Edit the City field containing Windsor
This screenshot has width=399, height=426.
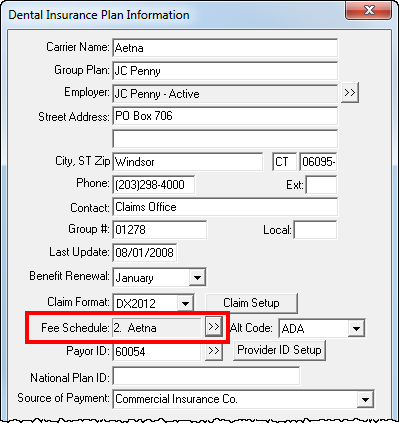coord(188,162)
